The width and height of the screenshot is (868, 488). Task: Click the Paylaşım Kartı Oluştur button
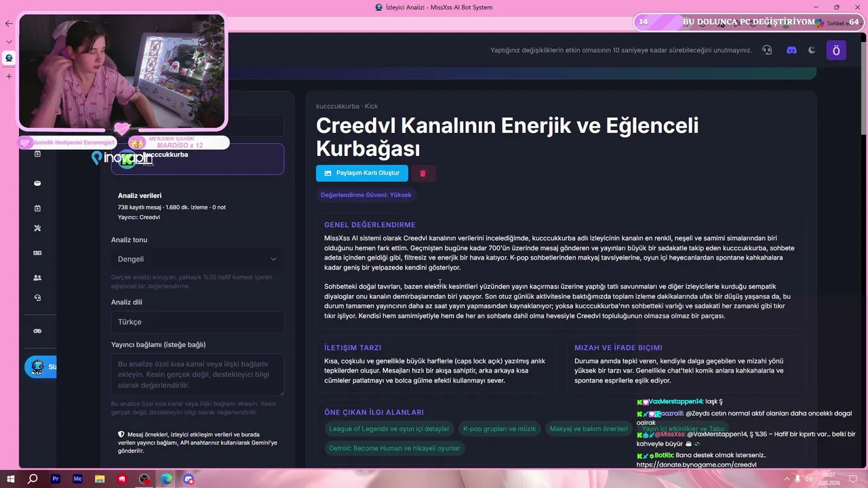click(x=362, y=174)
